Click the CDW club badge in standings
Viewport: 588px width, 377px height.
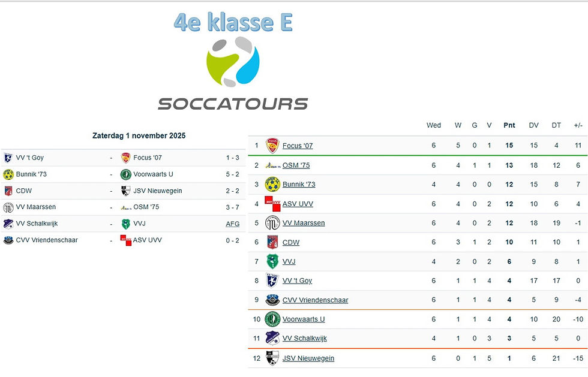(x=272, y=242)
